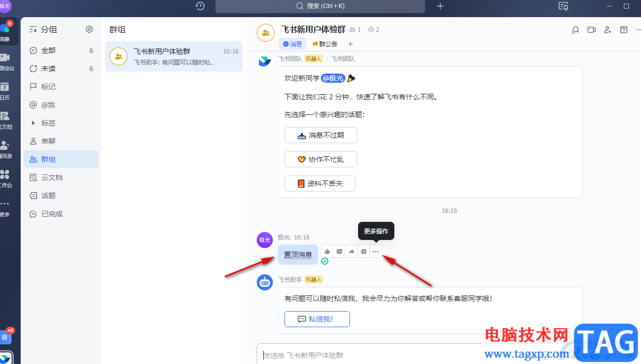Image resolution: width=641 pixels, height=364 pixels.
Task: Switch to the 群公告 tab
Action: tap(325, 44)
